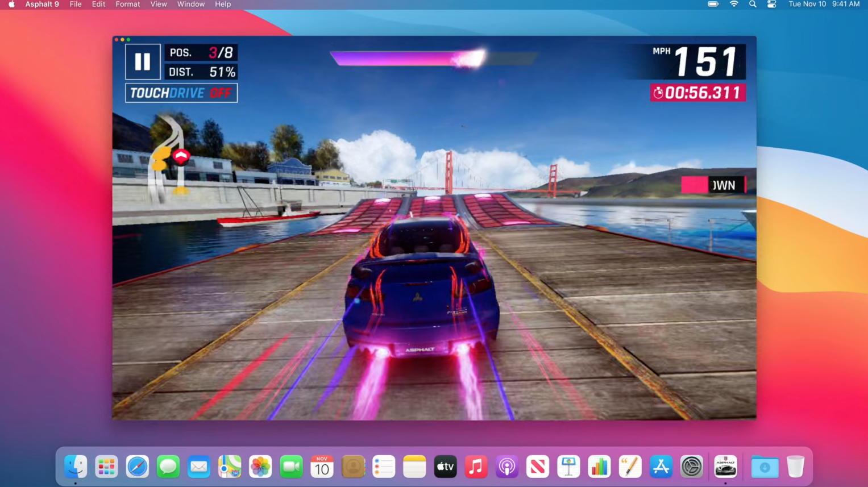
Task: Open the Wi-Fi status menu
Action: [x=734, y=4]
